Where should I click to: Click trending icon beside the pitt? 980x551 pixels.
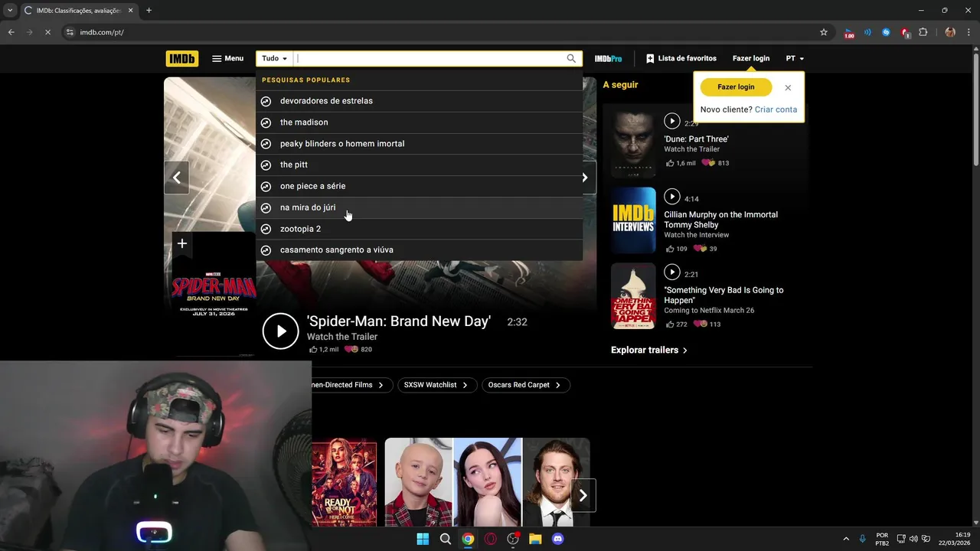click(266, 165)
